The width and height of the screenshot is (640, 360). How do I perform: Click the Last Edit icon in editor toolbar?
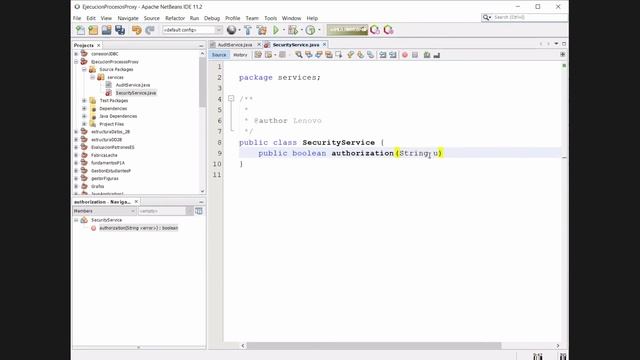coord(258,55)
